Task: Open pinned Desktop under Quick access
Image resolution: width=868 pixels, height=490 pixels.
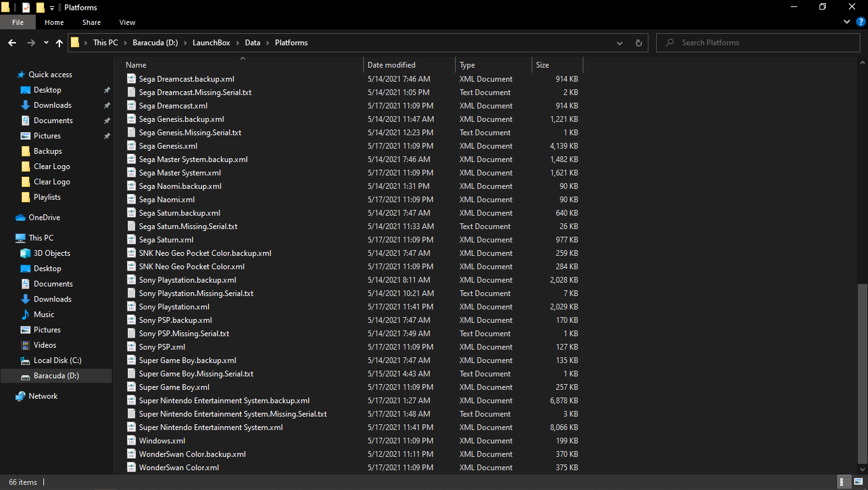Action: click(x=47, y=90)
